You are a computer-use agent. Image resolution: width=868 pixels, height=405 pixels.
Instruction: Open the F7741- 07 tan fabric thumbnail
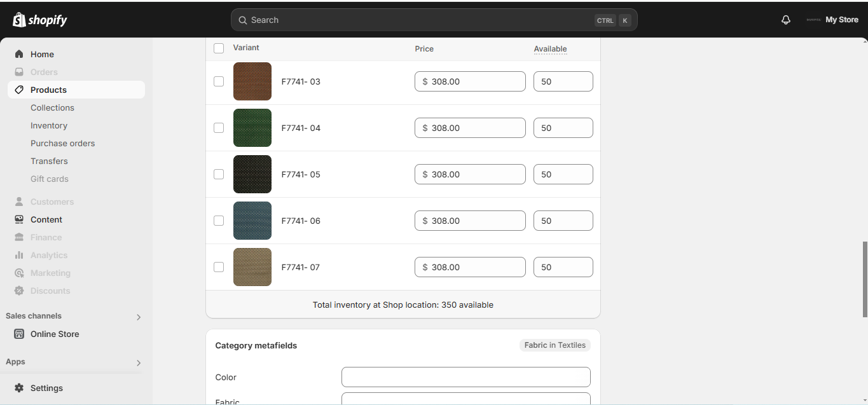(x=252, y=267)
